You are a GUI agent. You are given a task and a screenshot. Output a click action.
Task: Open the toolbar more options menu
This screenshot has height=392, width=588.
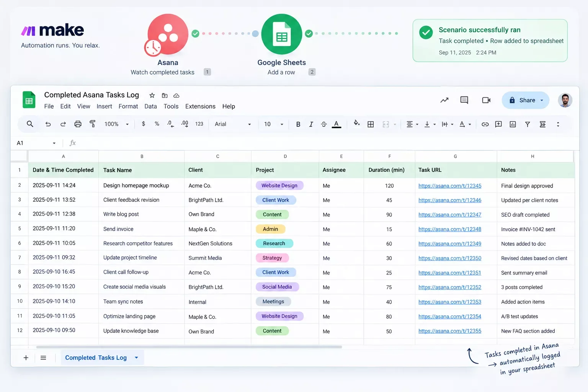[558, 124]
